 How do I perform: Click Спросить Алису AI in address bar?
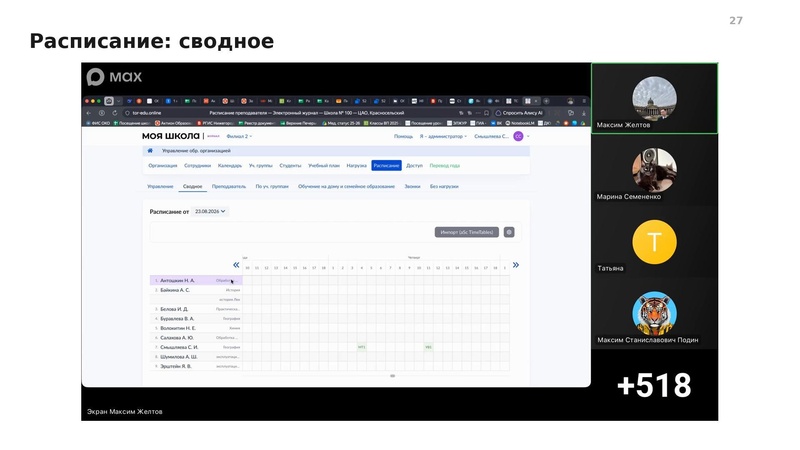pos(519,113)
